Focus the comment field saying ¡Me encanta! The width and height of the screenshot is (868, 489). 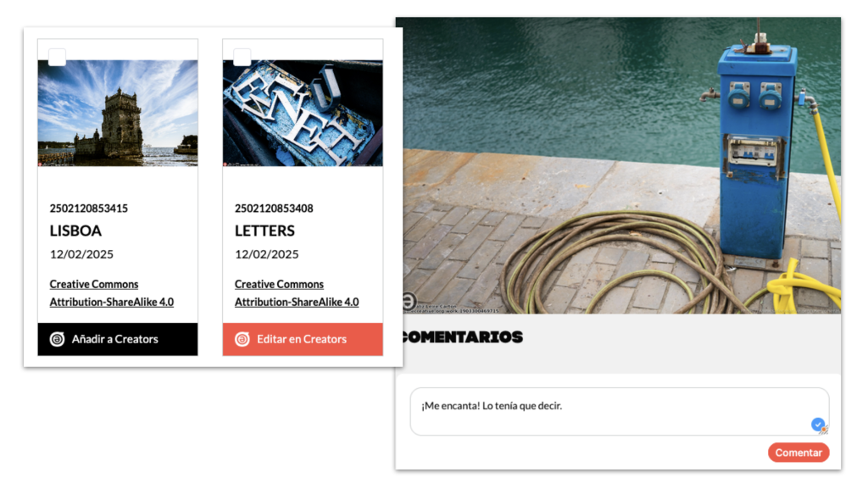(x=620, y=412)
